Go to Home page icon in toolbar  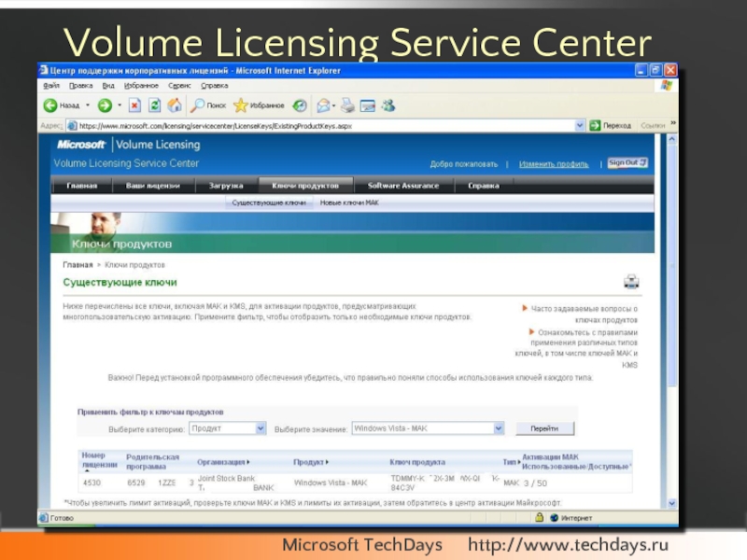(175, 105)
